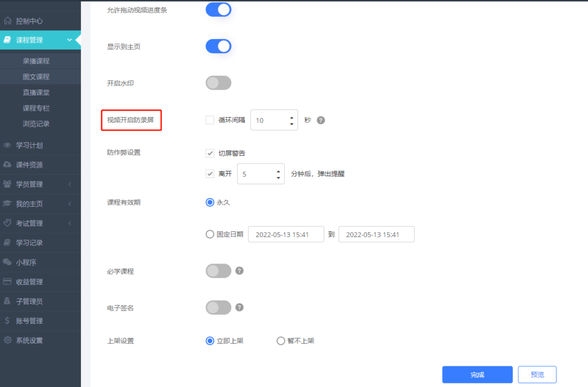Click the help icon beside 电子签名 toggle

click(x=239, y=308)
